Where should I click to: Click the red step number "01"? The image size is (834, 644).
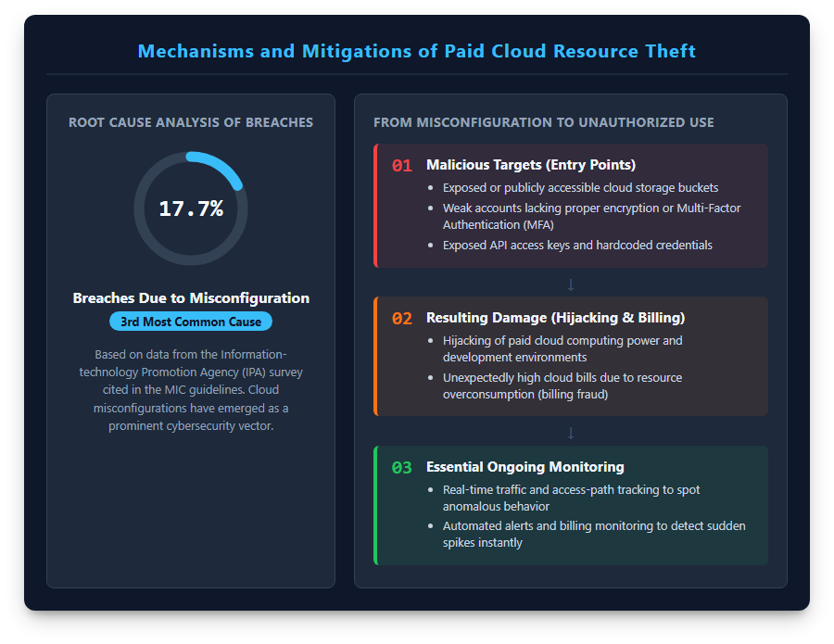402,165
